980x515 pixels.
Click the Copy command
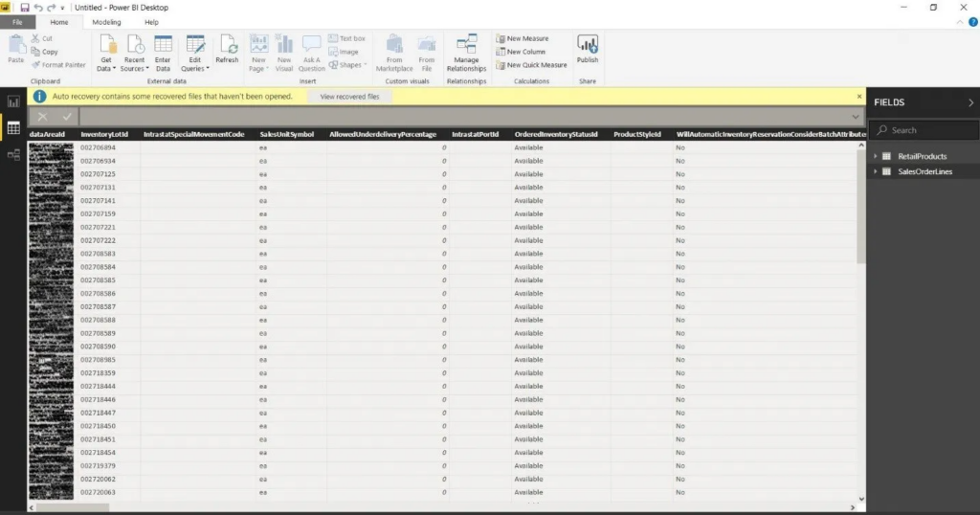click(x=44, y=52)
